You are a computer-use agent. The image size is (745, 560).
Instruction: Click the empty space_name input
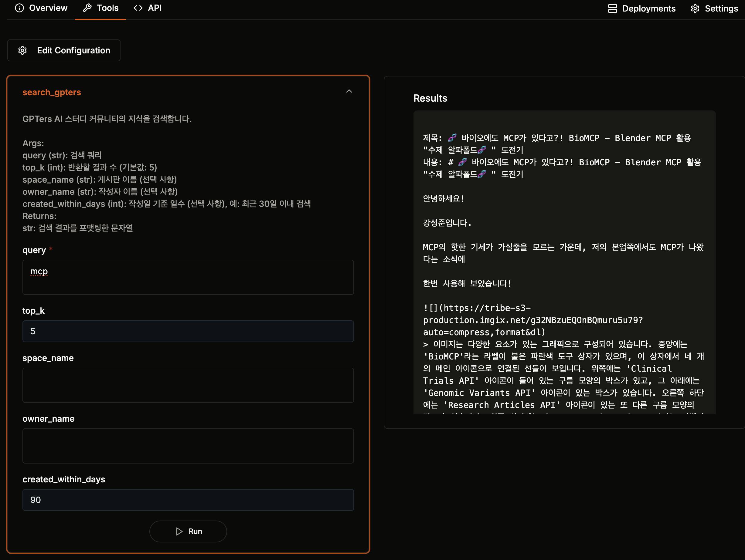tap(188, 385)
